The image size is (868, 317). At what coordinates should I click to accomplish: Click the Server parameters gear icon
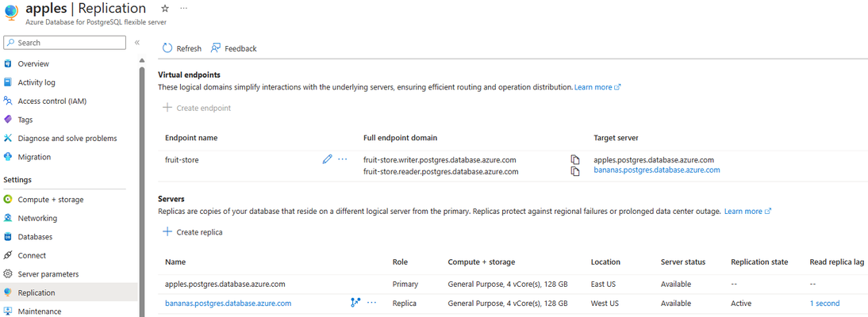tap(8, 274)
